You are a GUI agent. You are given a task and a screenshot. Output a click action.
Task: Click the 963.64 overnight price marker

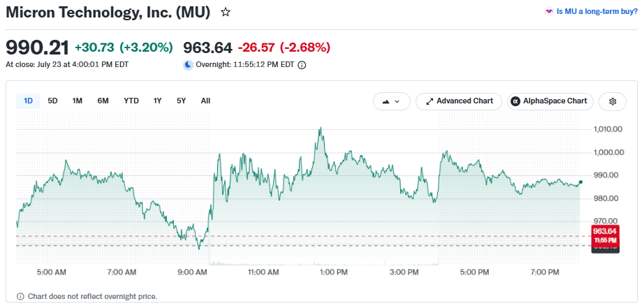click(x=605, y=235)
